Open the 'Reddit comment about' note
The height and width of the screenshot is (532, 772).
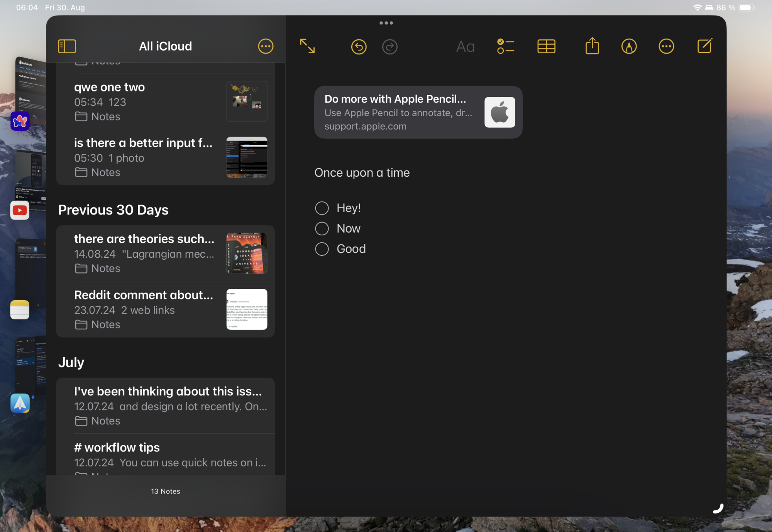coord(165,309)
